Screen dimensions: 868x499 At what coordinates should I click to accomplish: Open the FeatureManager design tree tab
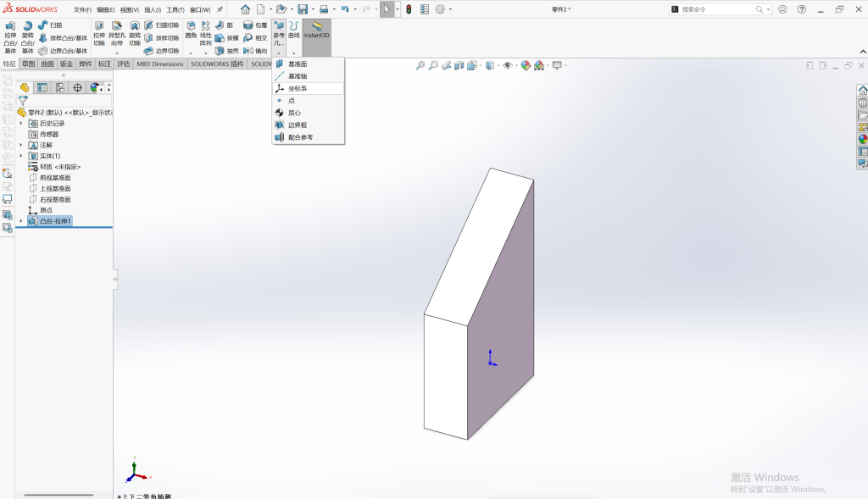pos(25,87)
